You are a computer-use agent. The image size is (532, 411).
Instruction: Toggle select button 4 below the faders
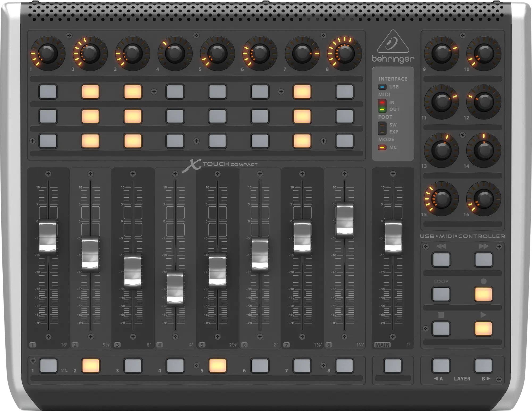click(175, 366)
